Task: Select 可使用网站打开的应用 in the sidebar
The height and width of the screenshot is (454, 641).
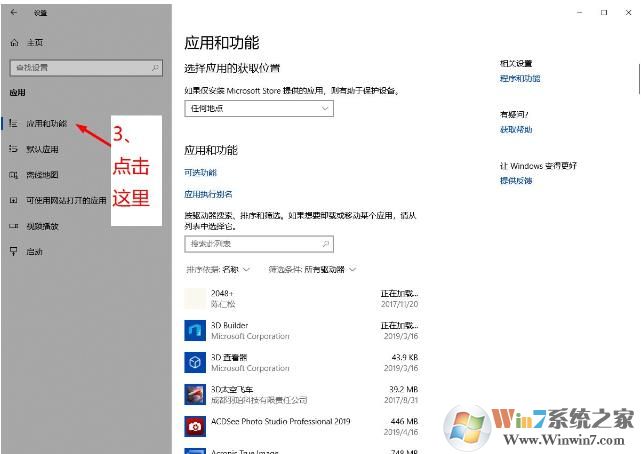Action: pyautogui.click(x=66, y=200)
